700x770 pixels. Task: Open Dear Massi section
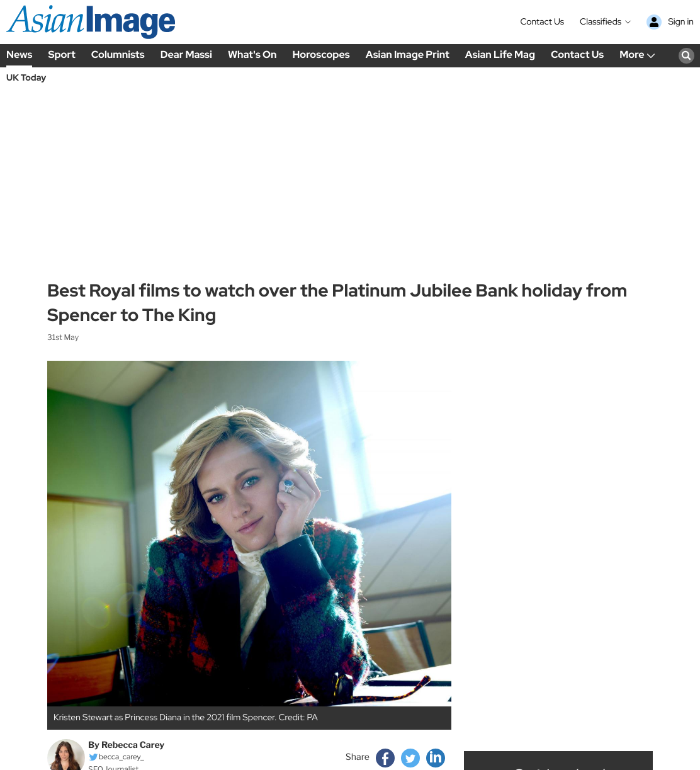coord(186,55)
